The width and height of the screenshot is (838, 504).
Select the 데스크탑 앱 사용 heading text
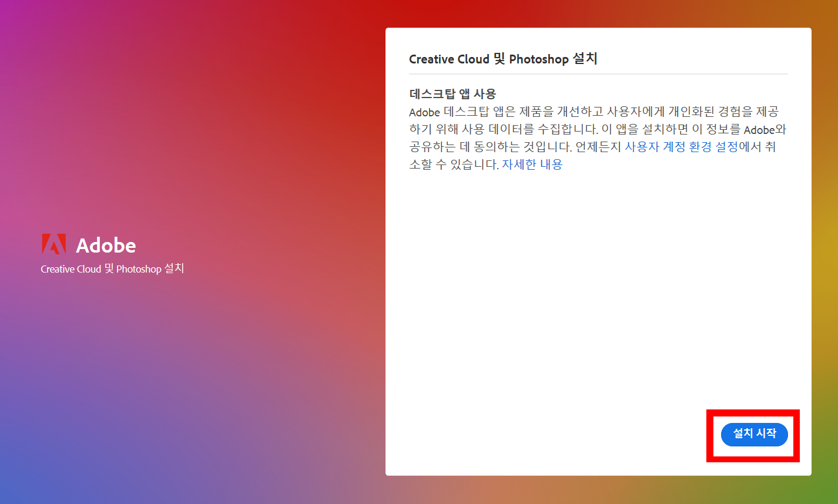click(452, 94)
